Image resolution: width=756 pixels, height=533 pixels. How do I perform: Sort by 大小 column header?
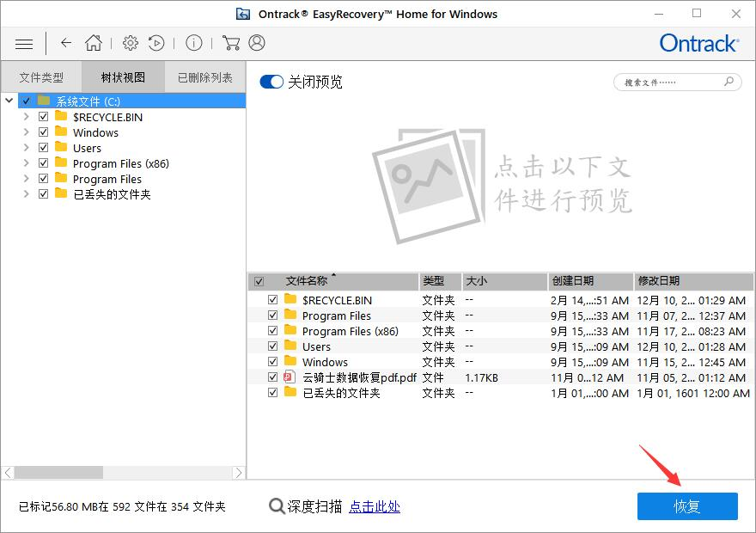point(505,281)
